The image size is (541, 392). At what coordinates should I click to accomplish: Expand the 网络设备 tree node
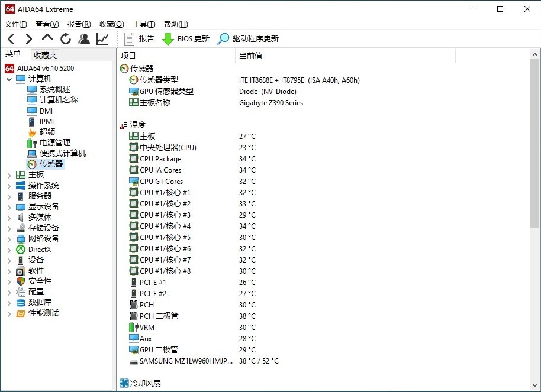pos(9,239)
